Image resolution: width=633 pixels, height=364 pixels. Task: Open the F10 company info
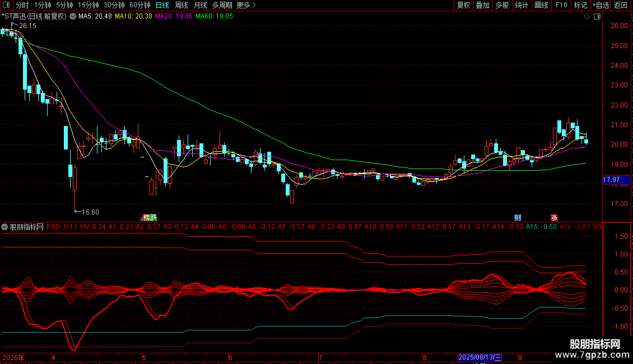tap(561, 5)
